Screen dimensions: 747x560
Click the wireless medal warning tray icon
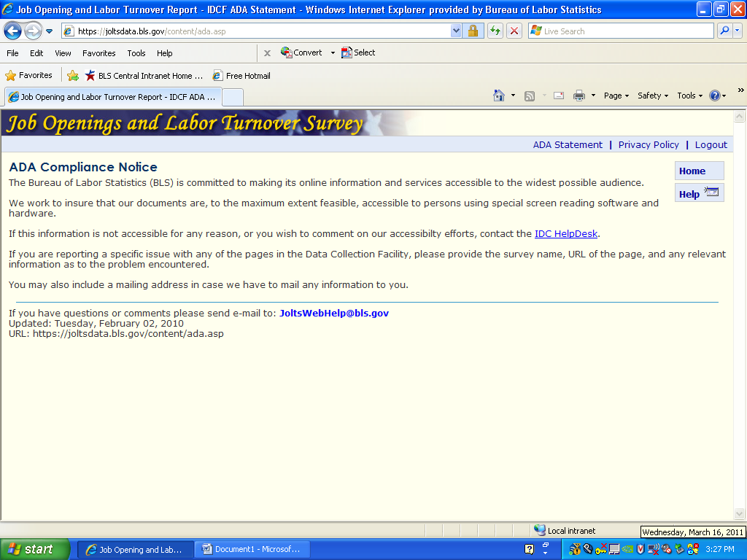tap(576, 550)
